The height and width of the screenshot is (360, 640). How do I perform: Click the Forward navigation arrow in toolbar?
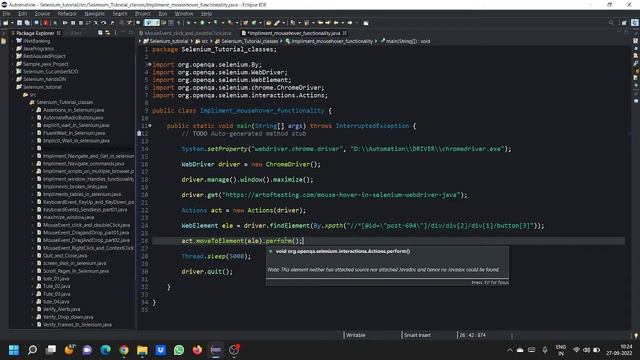pyautogui.click(x=350, y=23)
